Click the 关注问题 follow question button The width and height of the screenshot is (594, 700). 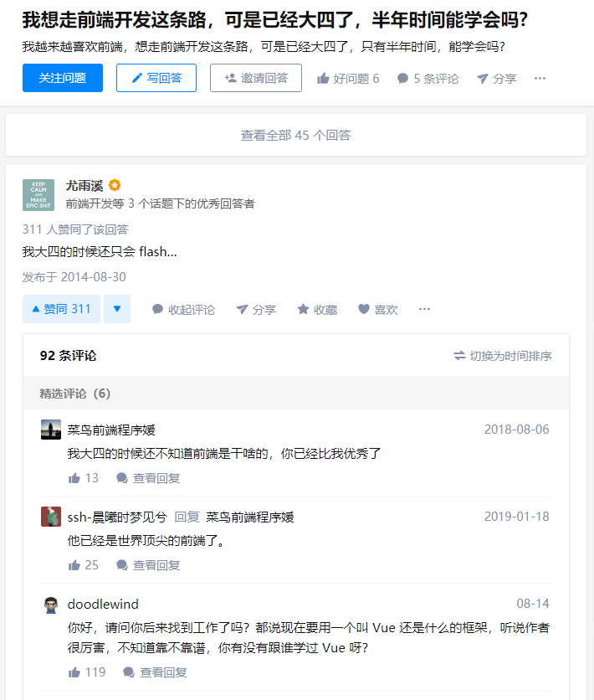tap(63, 78)
